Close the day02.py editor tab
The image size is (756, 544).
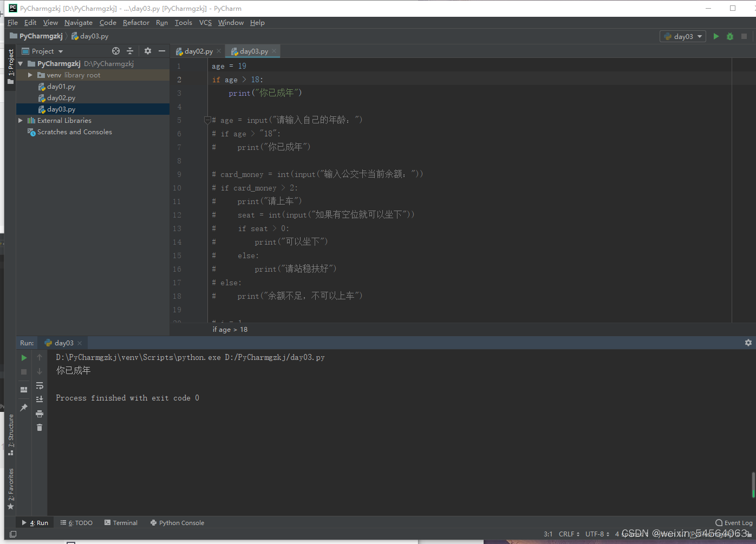pyautogui.click(x=219, y=51)
